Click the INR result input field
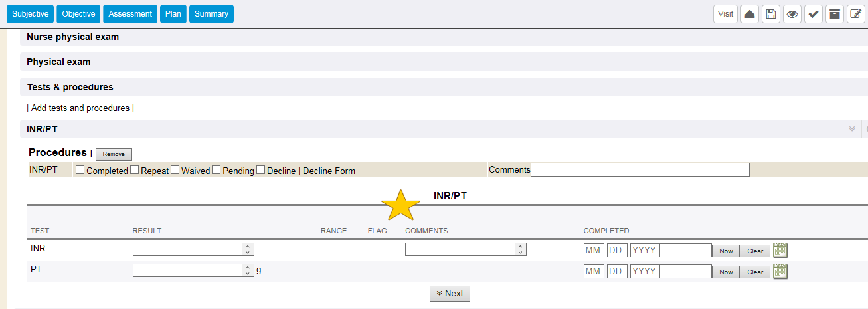 point(189,250)
